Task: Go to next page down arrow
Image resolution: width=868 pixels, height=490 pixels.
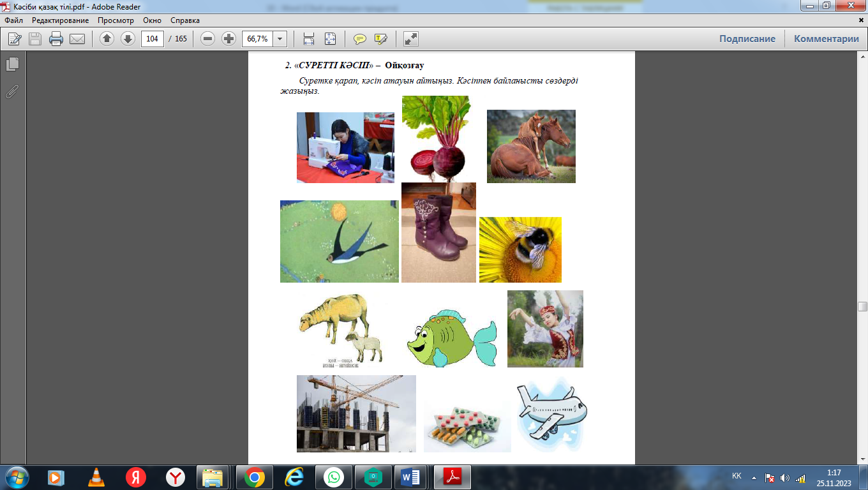Action: (x=128, y=39)
